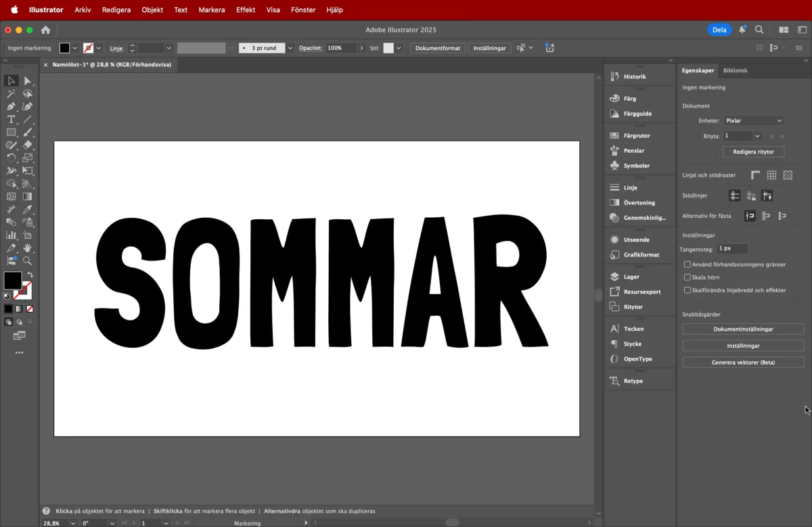Click Inställningar button in Snabbåtgärder section
Viewport: 812px width, 527px height.
click(743, 346)
